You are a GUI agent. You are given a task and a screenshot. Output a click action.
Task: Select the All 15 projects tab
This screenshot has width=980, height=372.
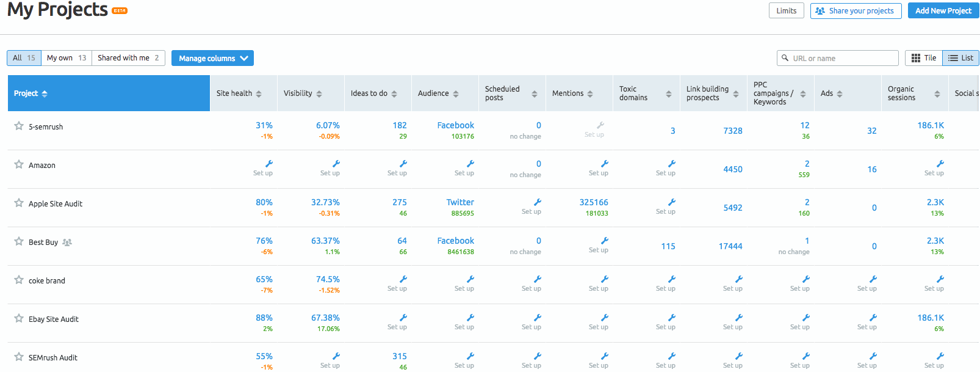pyautogui.click(x=24, y=58)
